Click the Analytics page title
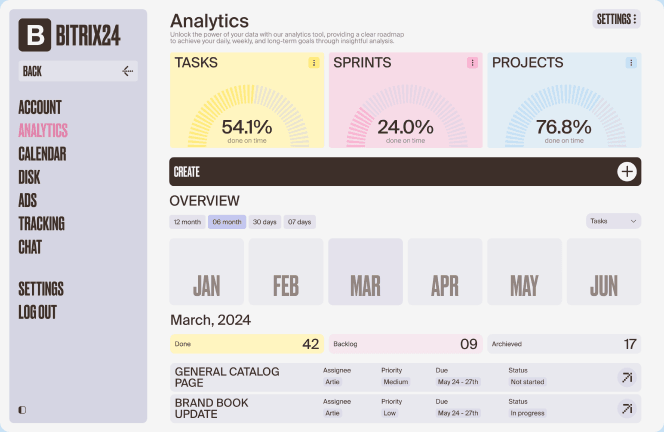 [210, 21]
